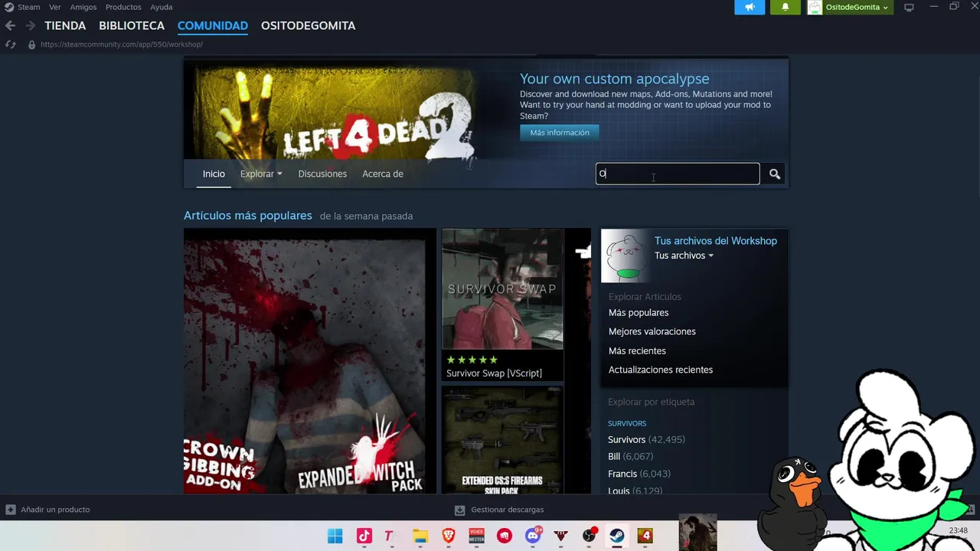
Task: Open TikTok from the taskbar
Action: pos(364,536)
